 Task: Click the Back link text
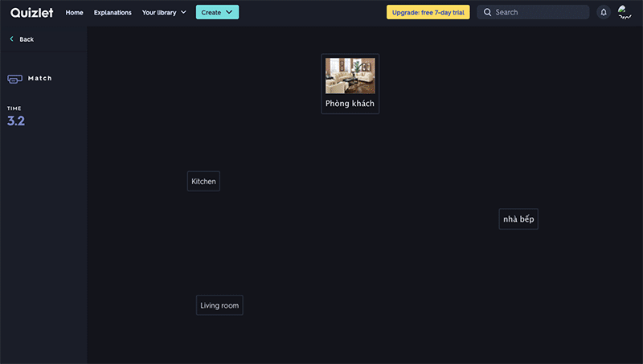27,39
